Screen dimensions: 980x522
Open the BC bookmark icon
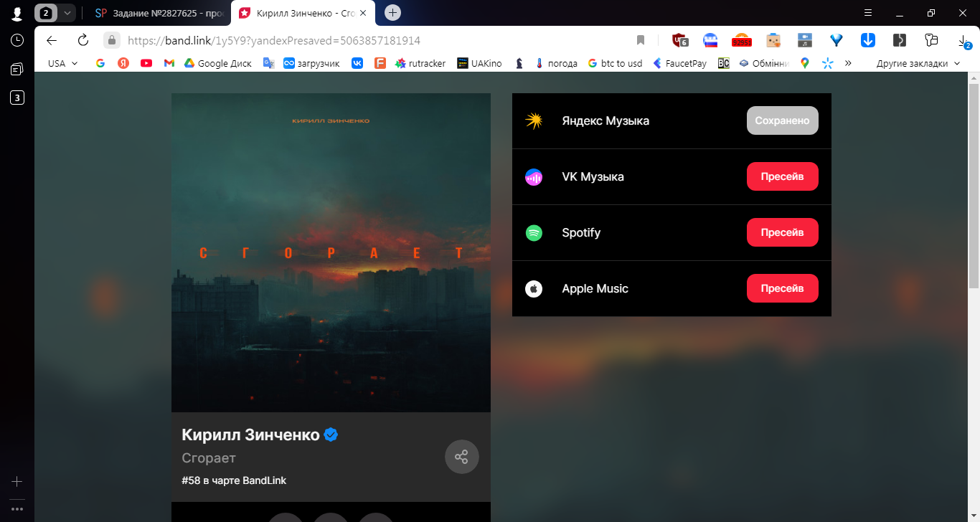pyautogui.click(x=724, y=63)
